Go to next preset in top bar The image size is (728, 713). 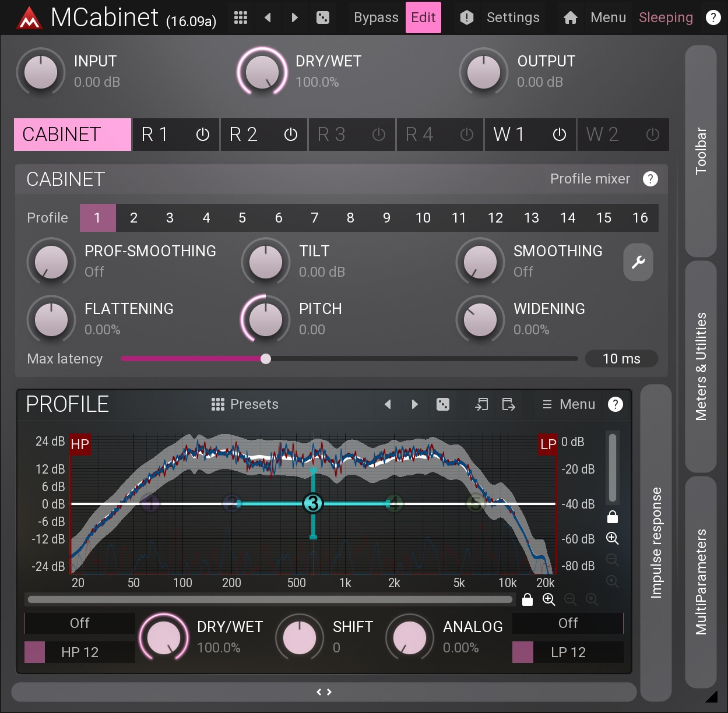(x=294, y=17)
